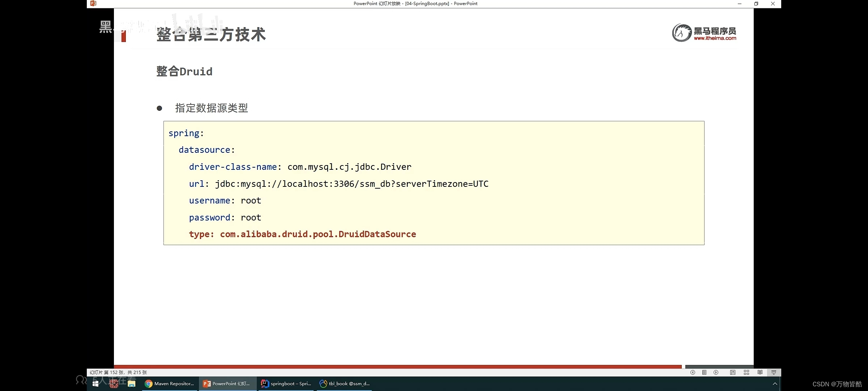Minimize the PowerPoint slideshow window
This screenshot has width=868, height=391.
[x=740, y=4]
